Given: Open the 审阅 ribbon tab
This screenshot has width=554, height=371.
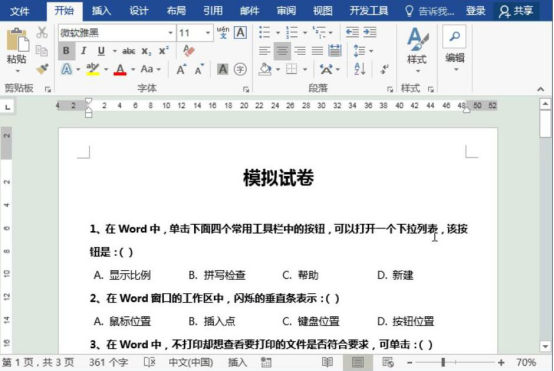Looking at the screenshot, I should pos(286,11).
